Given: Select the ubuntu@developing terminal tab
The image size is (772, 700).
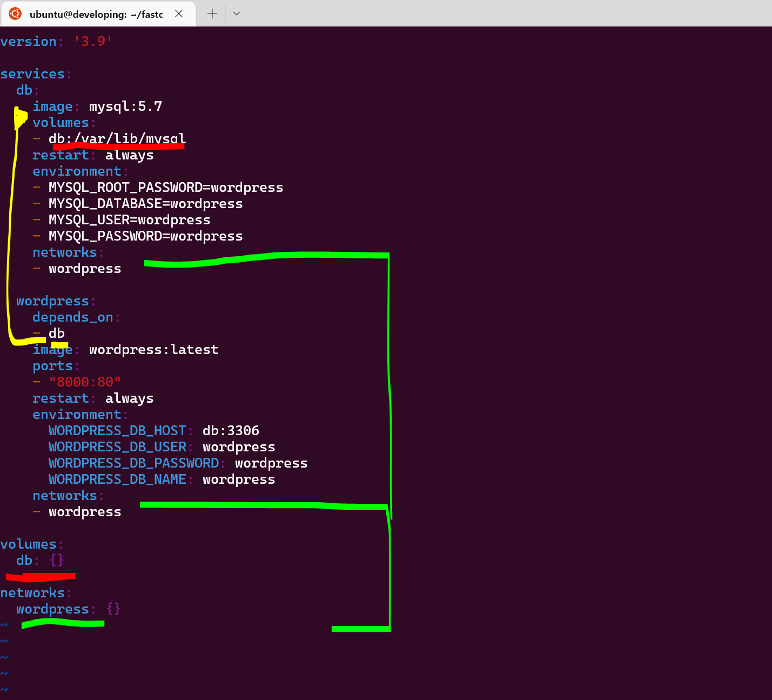Looking at the screenshot, I should [98, 14].
